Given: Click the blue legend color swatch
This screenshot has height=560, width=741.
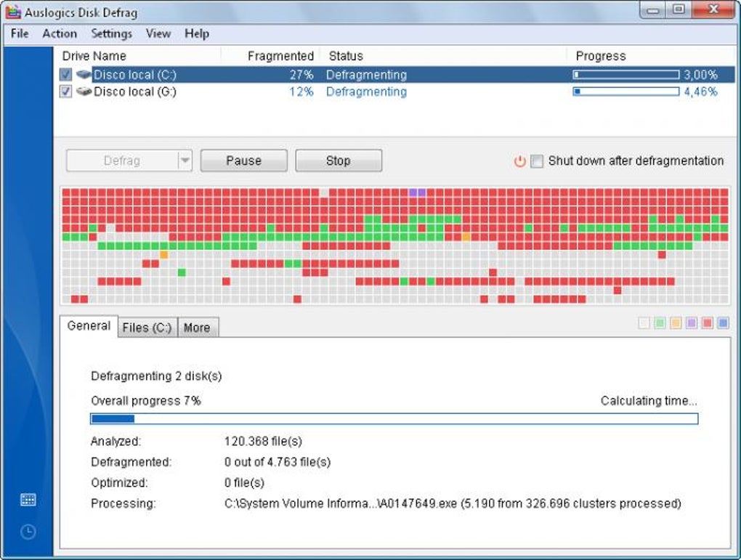Looking at the screenshot, I should [x=723, y=323].
